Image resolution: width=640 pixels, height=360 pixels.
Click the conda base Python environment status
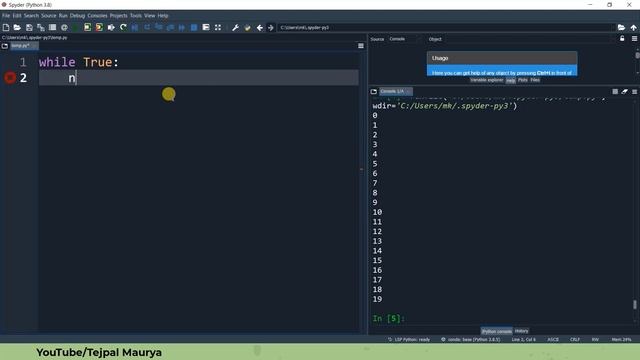click(x=470, y=340)
